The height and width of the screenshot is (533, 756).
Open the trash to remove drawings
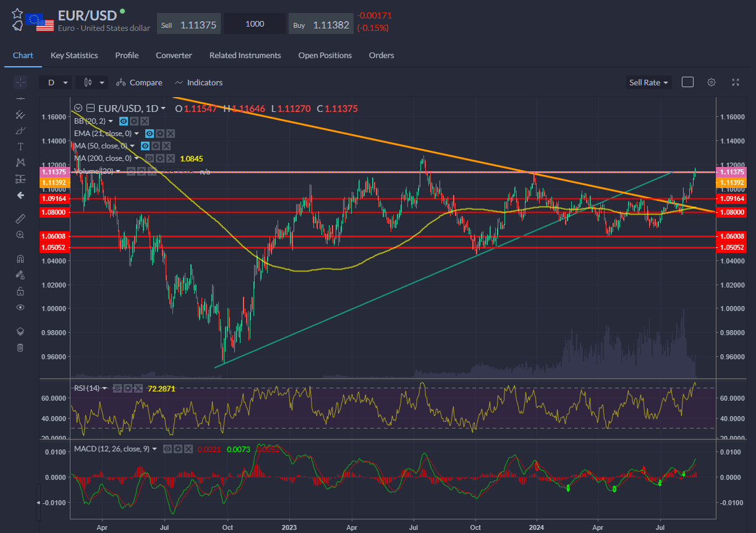(x=20, y=348)
